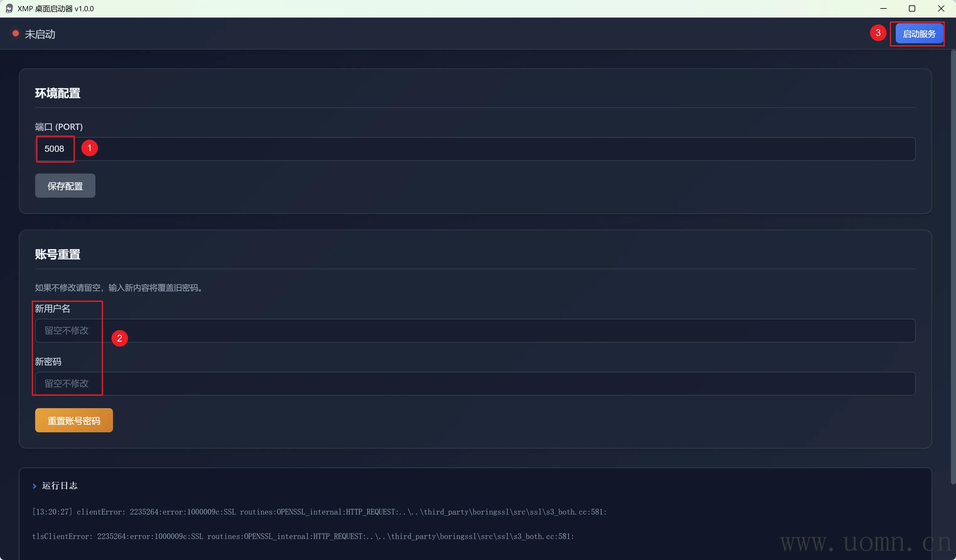
Task: Click into the 新密码 text field
Action: tap(474, 384)
